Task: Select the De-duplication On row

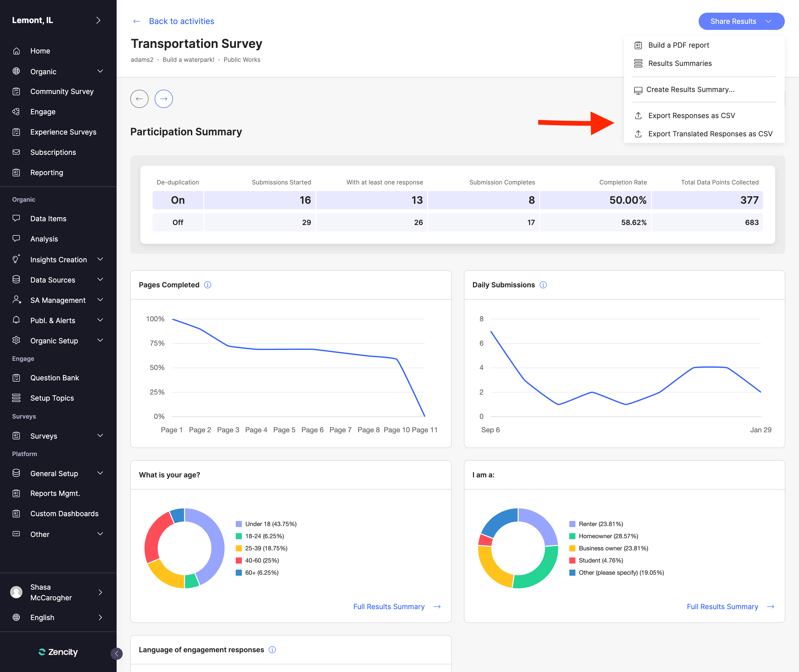Action: [x=177, y=200]
